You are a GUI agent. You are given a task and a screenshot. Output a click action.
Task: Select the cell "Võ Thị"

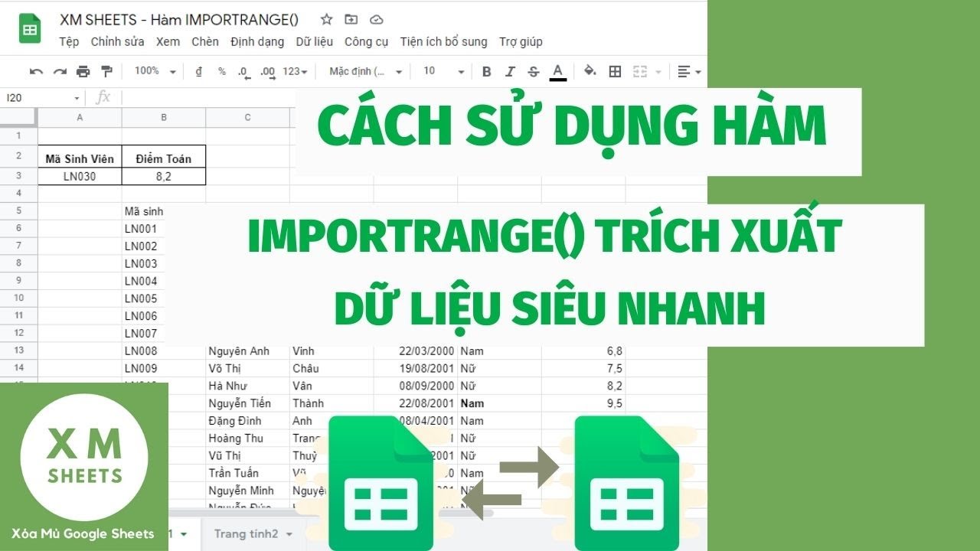pyautogui.click(x=248, y=368)
